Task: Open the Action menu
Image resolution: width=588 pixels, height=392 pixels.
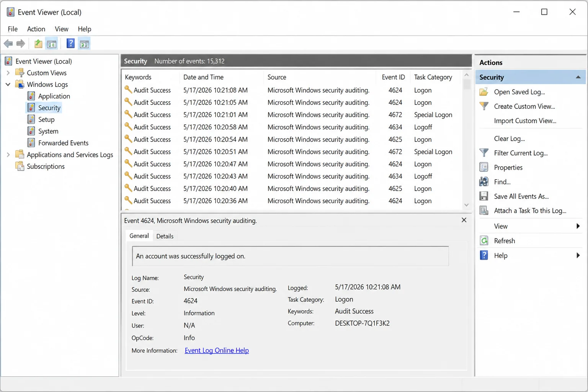Action: click(36, 29)
